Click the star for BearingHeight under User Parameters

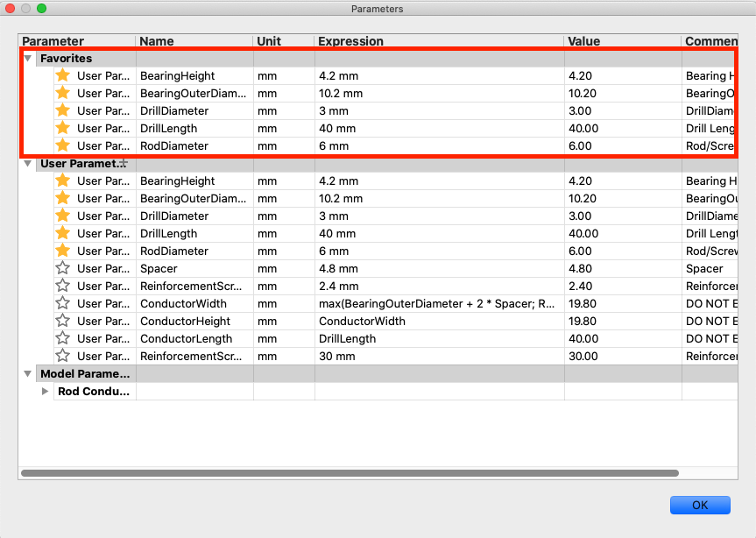pyautogui.click(x=62, y=181)
